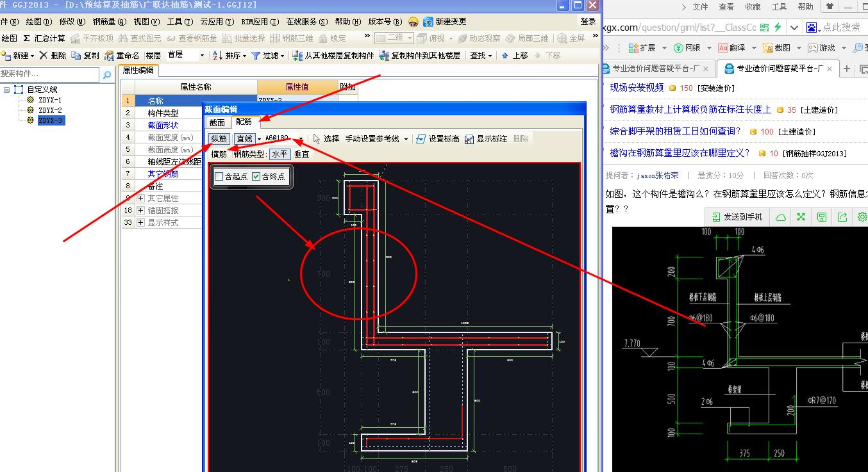Screen dimensions: 868x472
Task: Toggle the 横筋 mode button
Action: [x=219, y=154]
